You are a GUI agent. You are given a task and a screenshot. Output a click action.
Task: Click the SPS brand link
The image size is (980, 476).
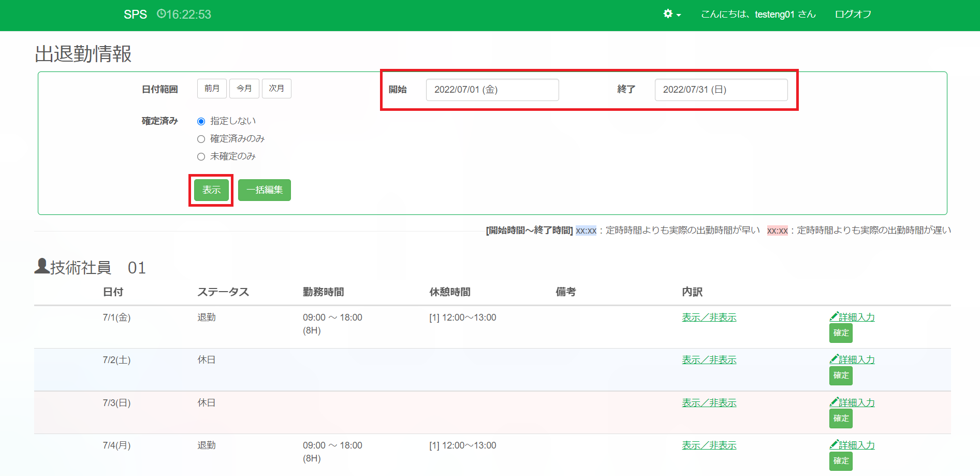(135, 15)
